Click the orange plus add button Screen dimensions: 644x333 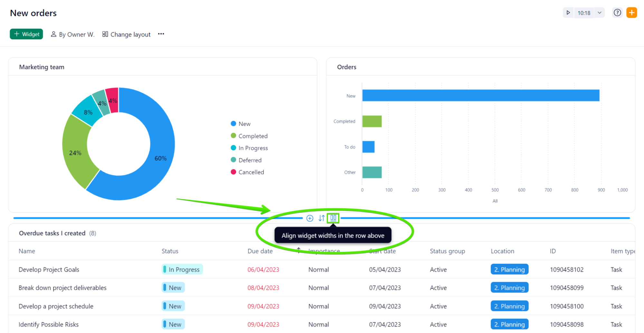(631, 13)
